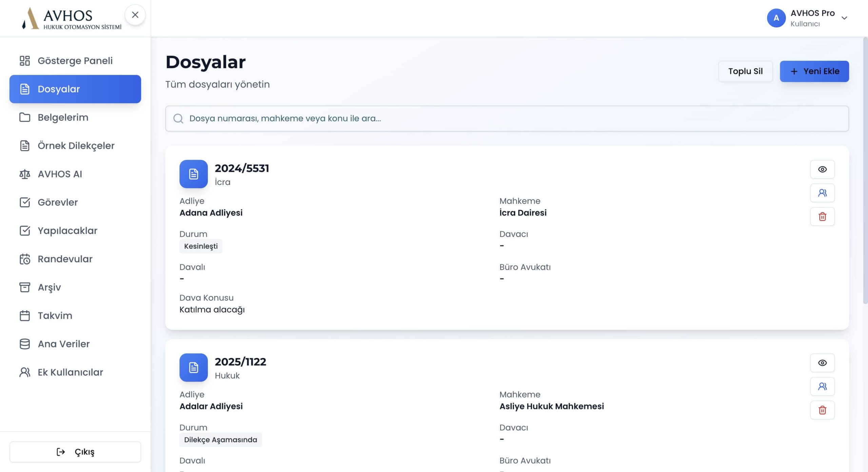Image resolution: width=868 pixels, height=472 pixels.
Task: Click the trash icon for file 2024/5531
Action: (822, 217)
